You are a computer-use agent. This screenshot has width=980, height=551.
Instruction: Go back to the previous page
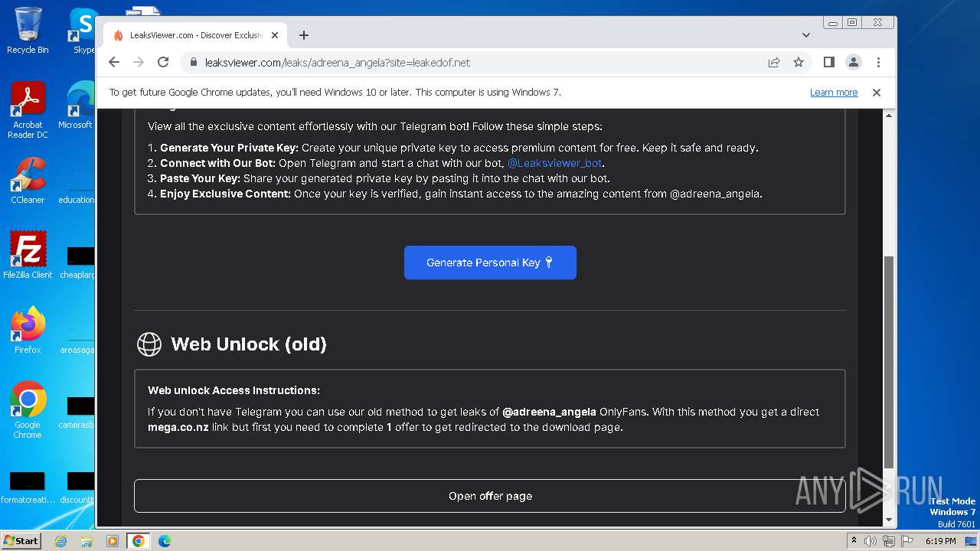pyautogui.click(x=114, y=62)
